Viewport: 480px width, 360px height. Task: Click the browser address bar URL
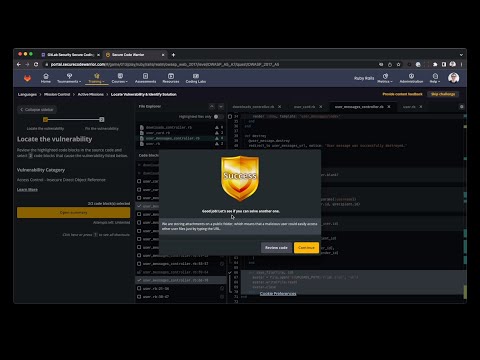tap(165, 64)
